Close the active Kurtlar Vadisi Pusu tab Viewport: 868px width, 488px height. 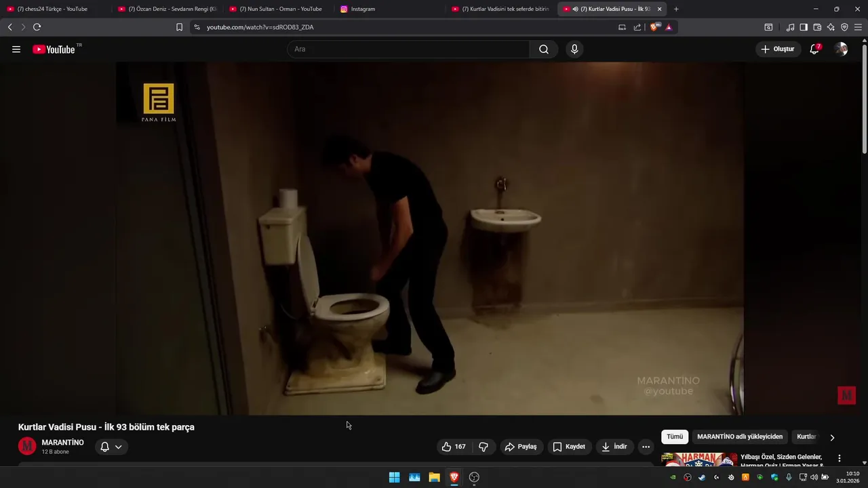click(659, 9)
